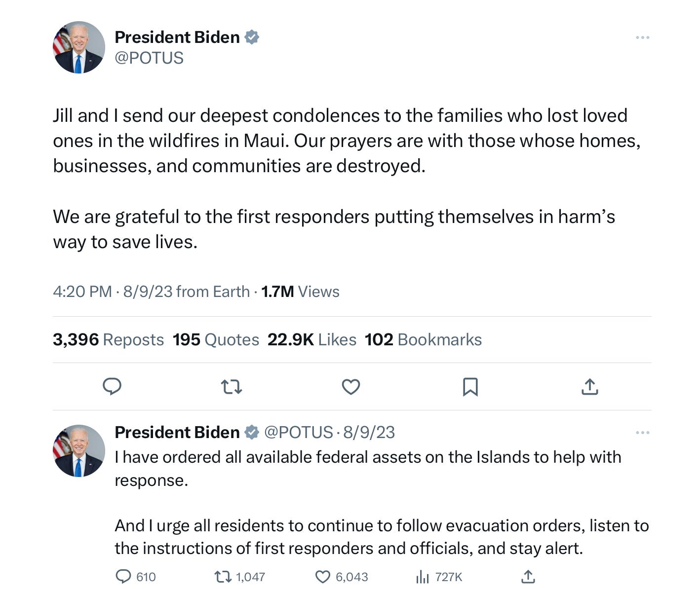Open more options for the main tweet
The height and width of the screenshot is (589, 700).
[642, 37]
